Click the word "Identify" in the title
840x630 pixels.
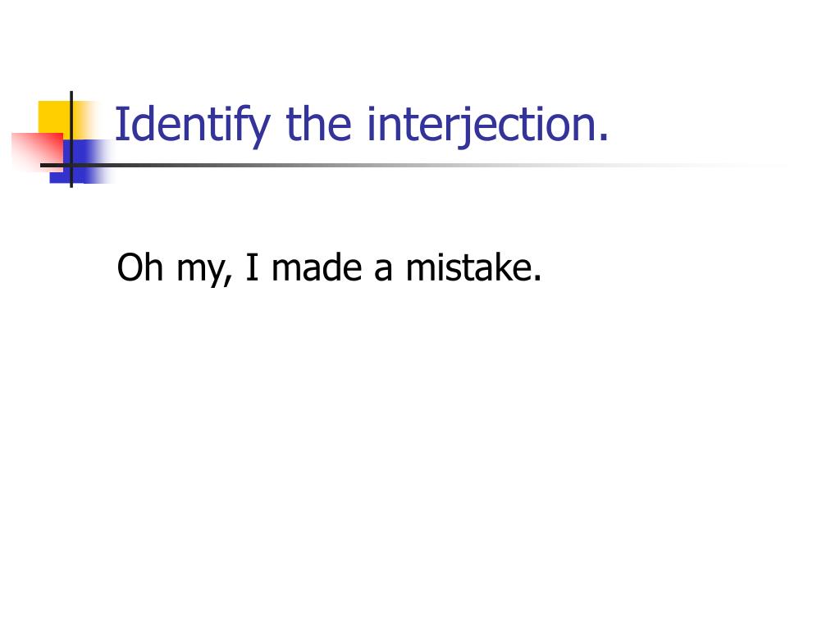(x=192, y=126)
